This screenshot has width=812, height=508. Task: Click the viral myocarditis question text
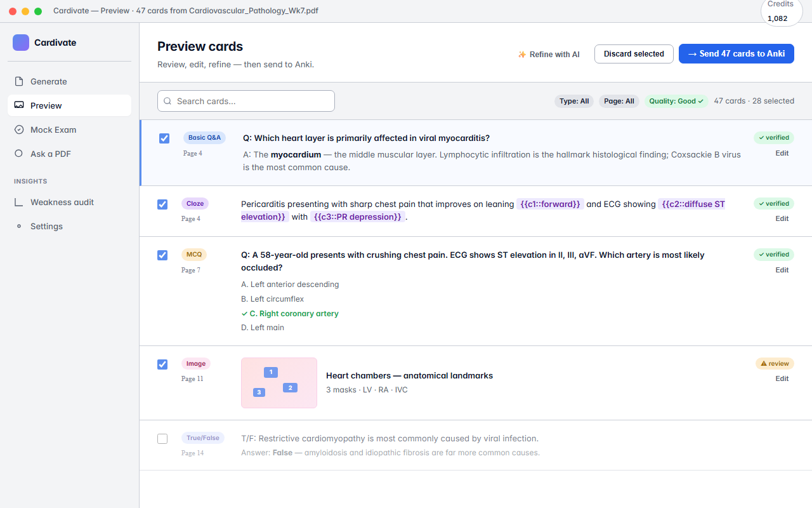(x=366, y=138)
